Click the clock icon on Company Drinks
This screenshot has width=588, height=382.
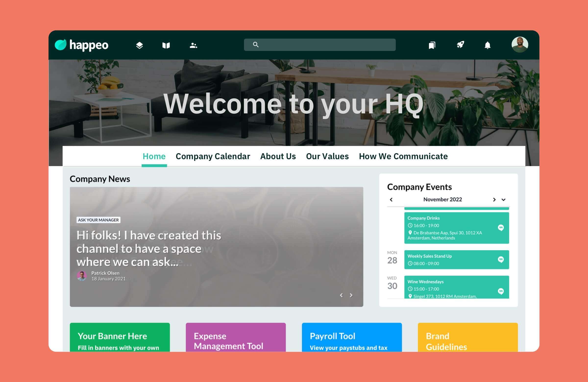[410, 226]
